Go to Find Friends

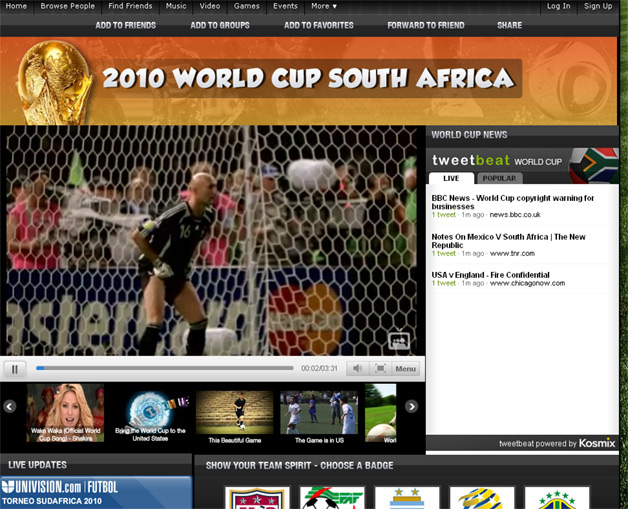tap(130, 6)
